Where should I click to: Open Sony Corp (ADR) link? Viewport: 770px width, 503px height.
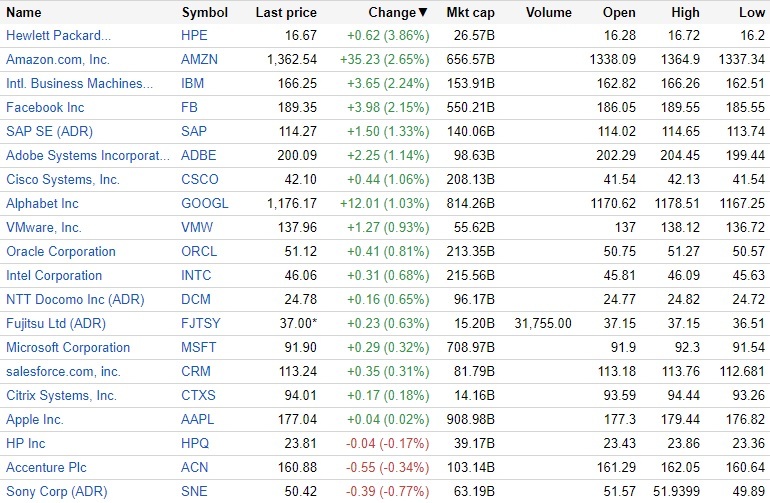click(x=56, y=491)
